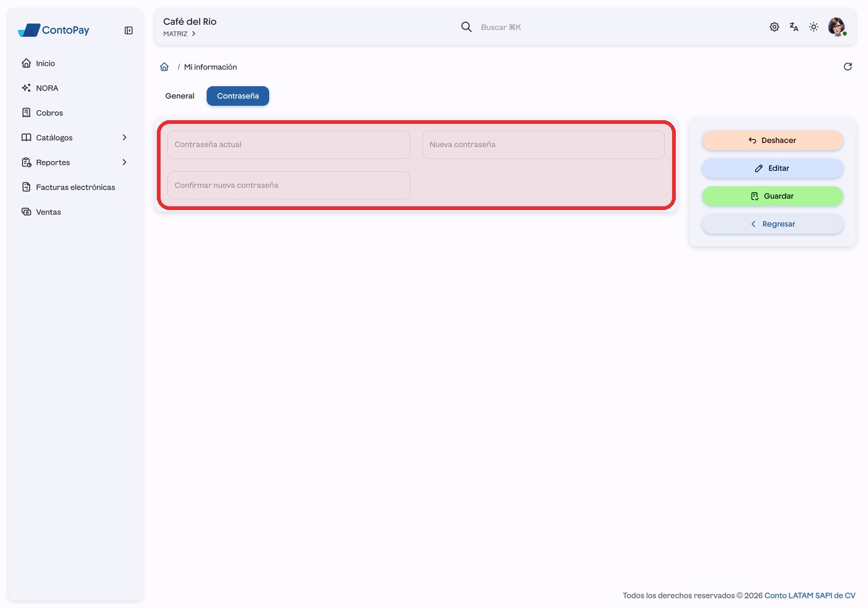Click the Café del Río title
The image size is (868, 609).
190,22
